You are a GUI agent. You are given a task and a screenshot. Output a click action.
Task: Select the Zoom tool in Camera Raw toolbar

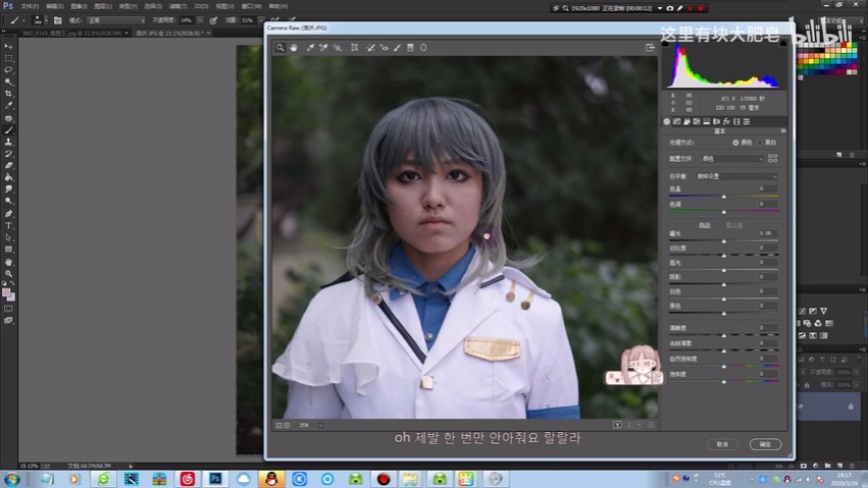pyautogui.click(x=280, y=47)
